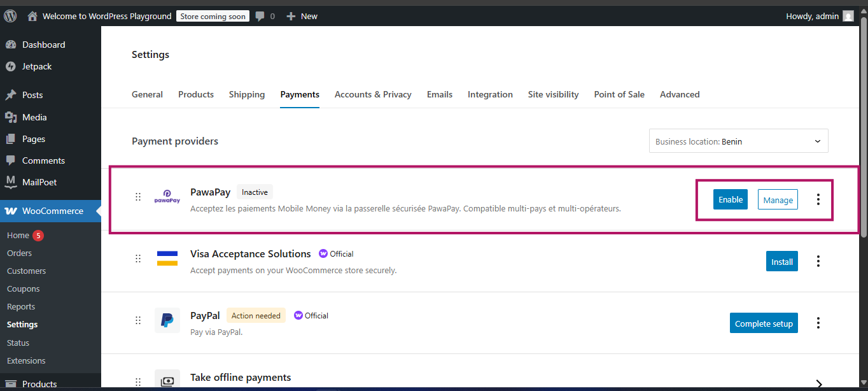This screenshot has height=391, width=868.
Task: Install Visa Acceptance Solutions
Action: point(782,261)
